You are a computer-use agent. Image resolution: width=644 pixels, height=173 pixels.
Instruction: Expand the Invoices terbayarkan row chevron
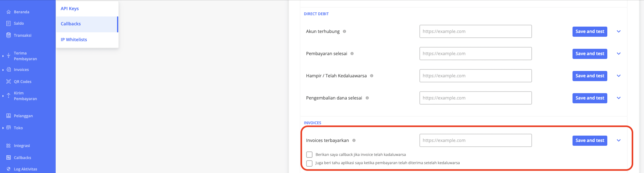click(619, 140)
